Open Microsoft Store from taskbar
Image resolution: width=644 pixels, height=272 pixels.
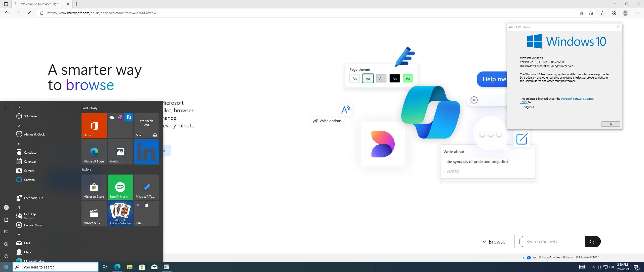point(142,267)
